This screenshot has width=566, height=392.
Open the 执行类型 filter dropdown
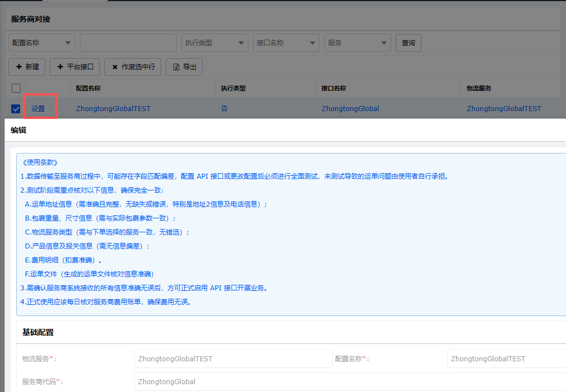tap(215, 43)
